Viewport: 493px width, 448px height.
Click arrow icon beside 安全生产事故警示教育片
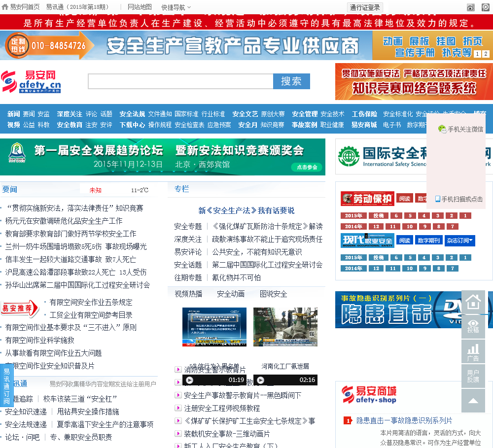coord(178,395)
